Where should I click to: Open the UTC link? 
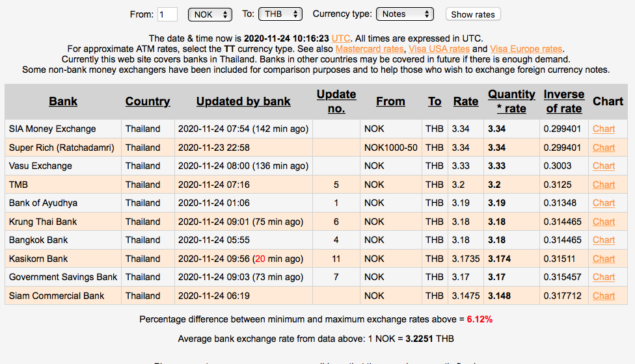[341, 38]
